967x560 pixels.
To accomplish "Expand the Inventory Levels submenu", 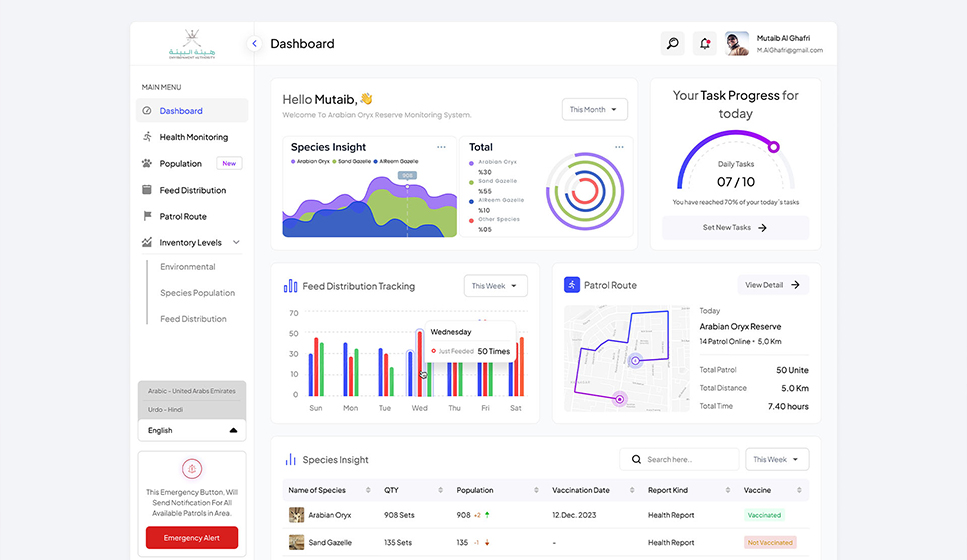I will click(x=236, y=243).
